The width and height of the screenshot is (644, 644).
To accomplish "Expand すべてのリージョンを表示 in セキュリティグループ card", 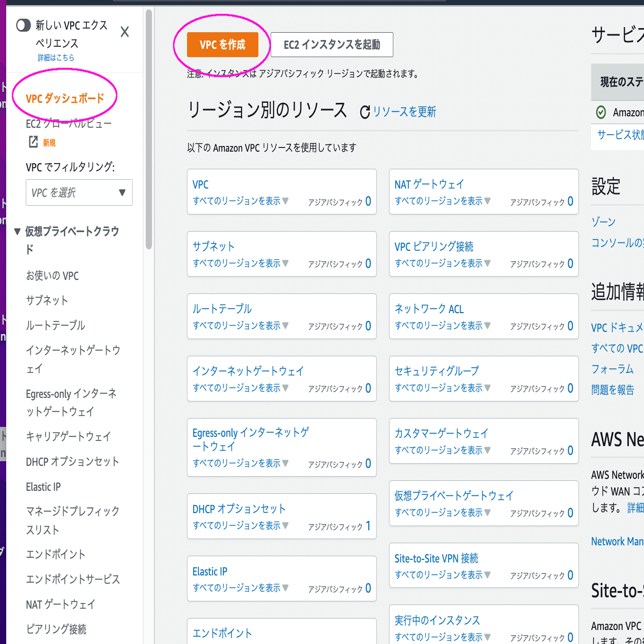I will 442,388.
